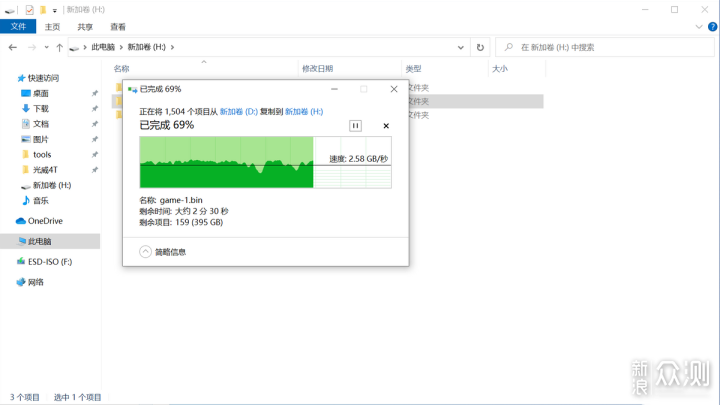
Task: Open the 查看 ribbon tab
Action: tap(118, 27)
